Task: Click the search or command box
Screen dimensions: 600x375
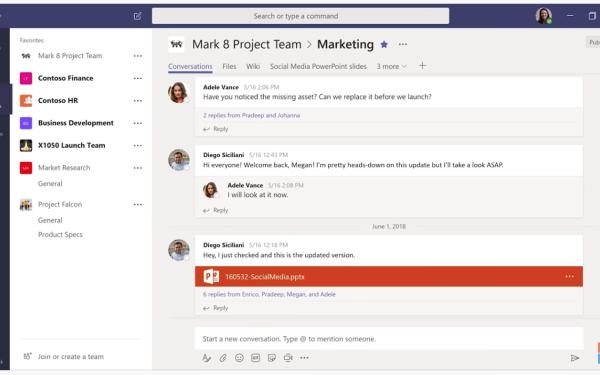Action: [x=300, y=16]
